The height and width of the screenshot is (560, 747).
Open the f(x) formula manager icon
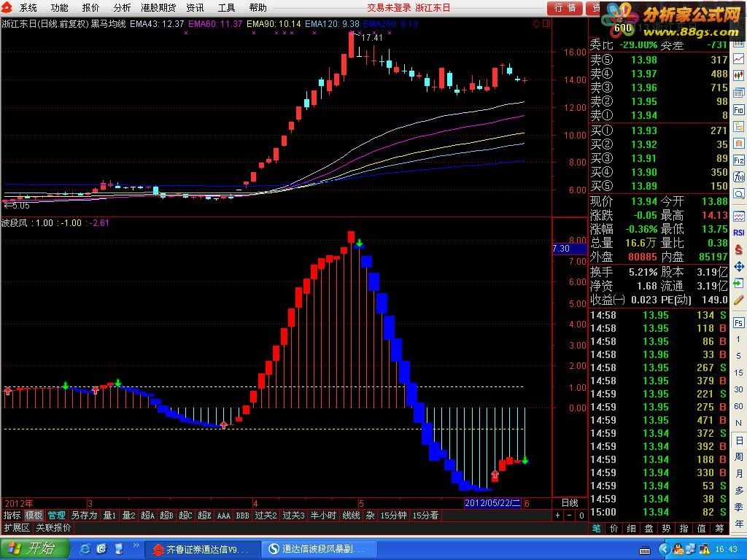[x=738, y=177]
